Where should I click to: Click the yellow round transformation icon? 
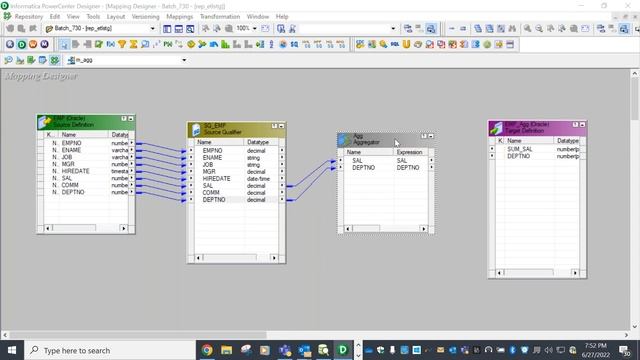[191, 44]
